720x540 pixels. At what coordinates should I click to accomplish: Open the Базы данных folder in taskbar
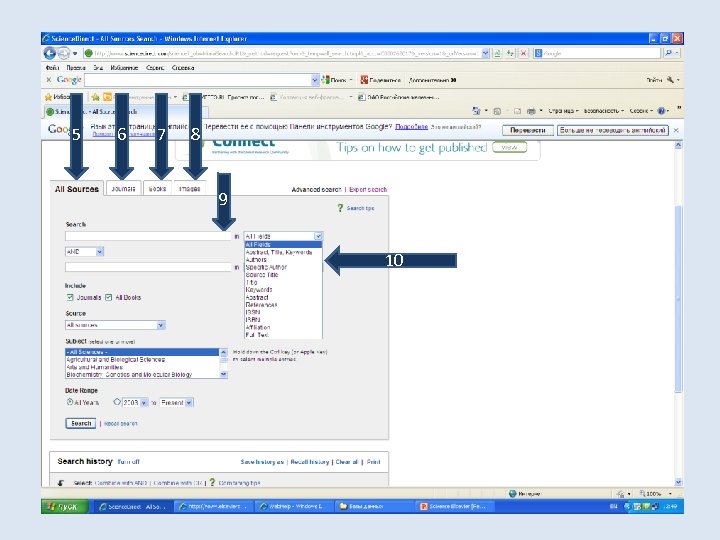tap(374, 506)
